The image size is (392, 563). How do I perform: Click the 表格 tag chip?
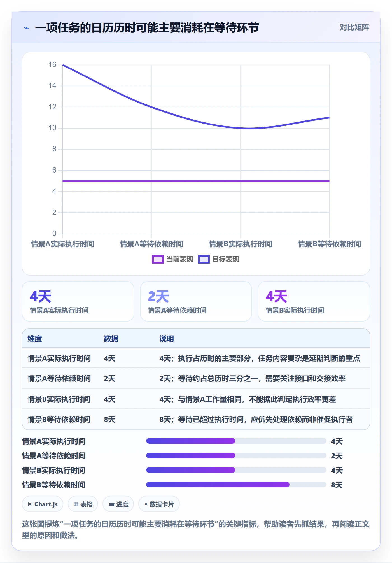pos(83,504)
